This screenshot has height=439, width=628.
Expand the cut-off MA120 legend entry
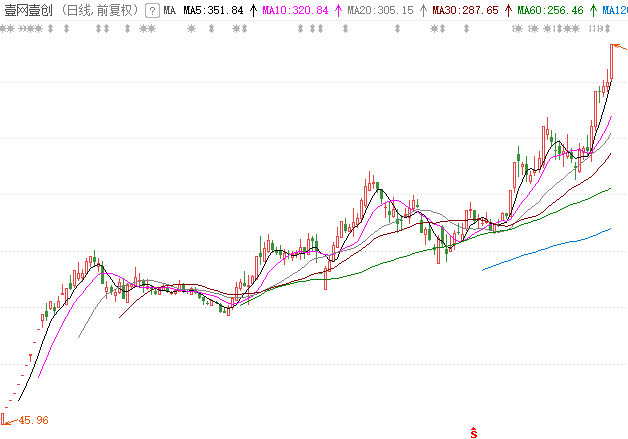pyautogui.click(x=614, y=10)
